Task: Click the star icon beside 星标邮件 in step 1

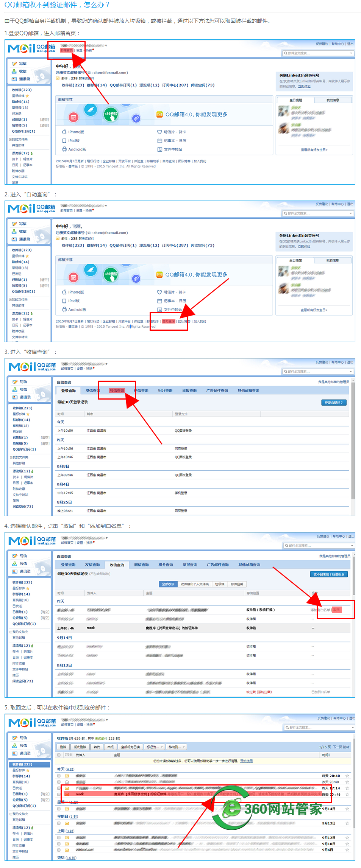Action: pyautogui.click(x=27, y=96)
